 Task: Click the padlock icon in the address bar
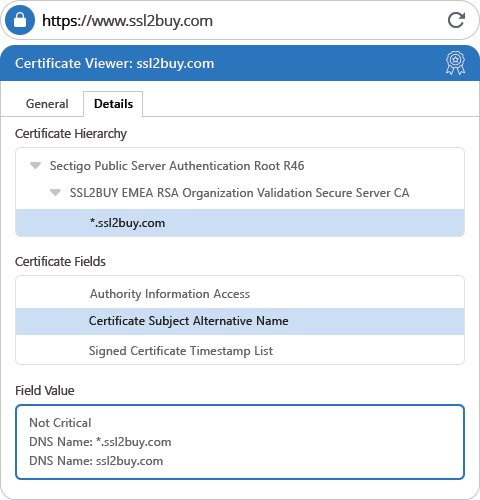[x=20, y=20]
